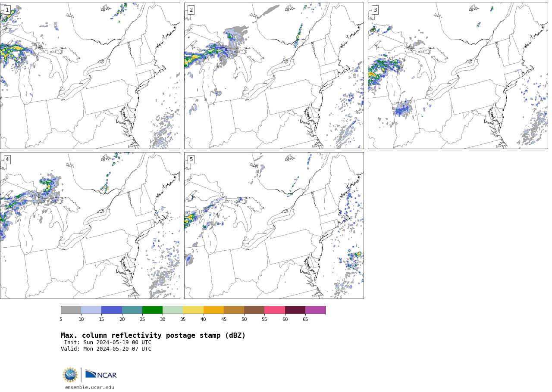Click the light blue 10-15 dBZ swatch
Viewport: 552px width, 392px height.
(x=91, y=310)
